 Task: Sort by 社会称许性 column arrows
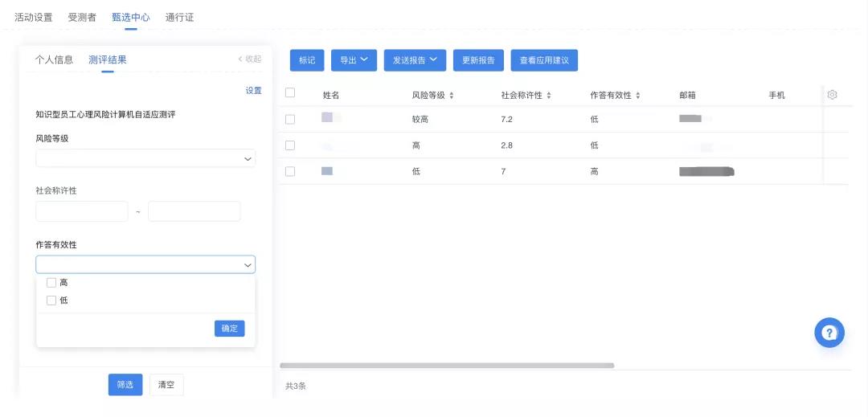(x=549, y=96)
